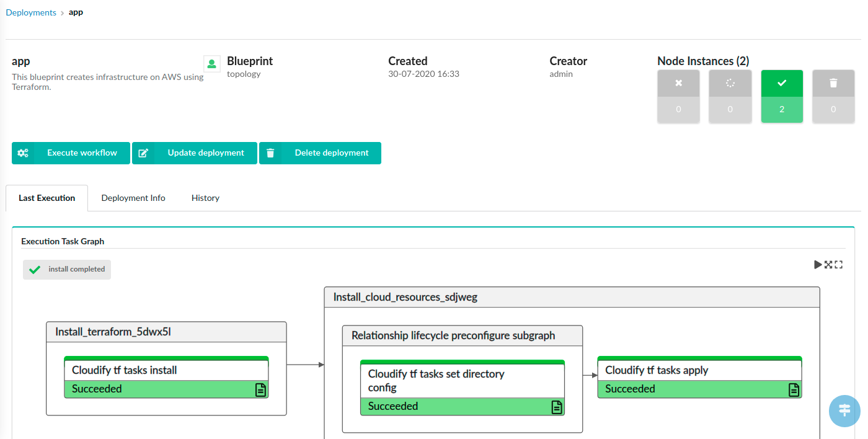Click the 'Node Instances (2)' heading
The width and height of the screenshot is (868, 439).
[703, 61]
